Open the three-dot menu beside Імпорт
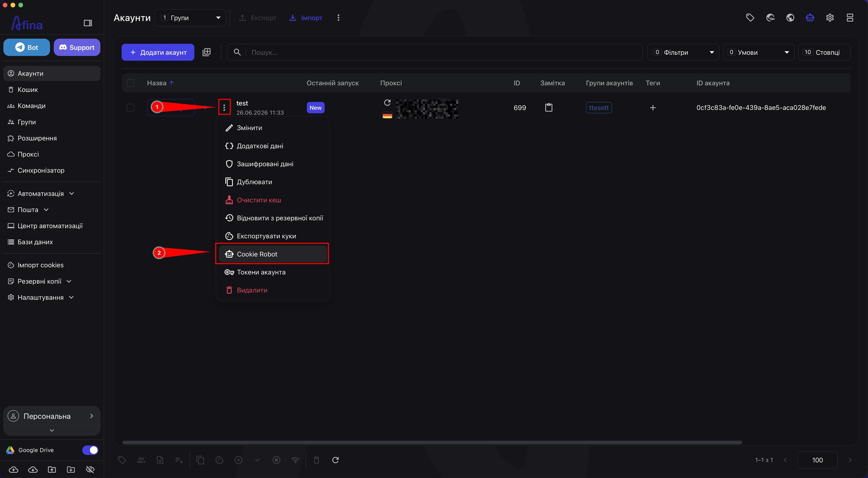The width and height of the screenshot is (868, 478). click(338, 18)
